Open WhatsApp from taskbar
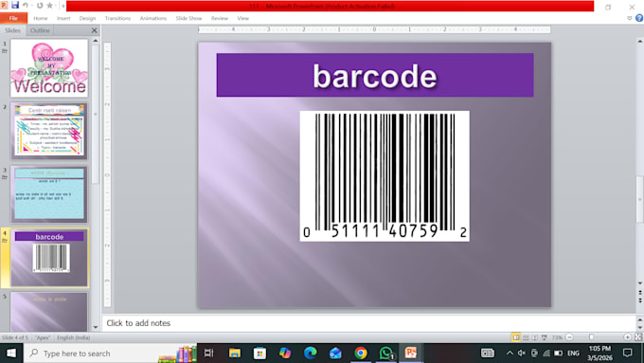 coord(386,354)
